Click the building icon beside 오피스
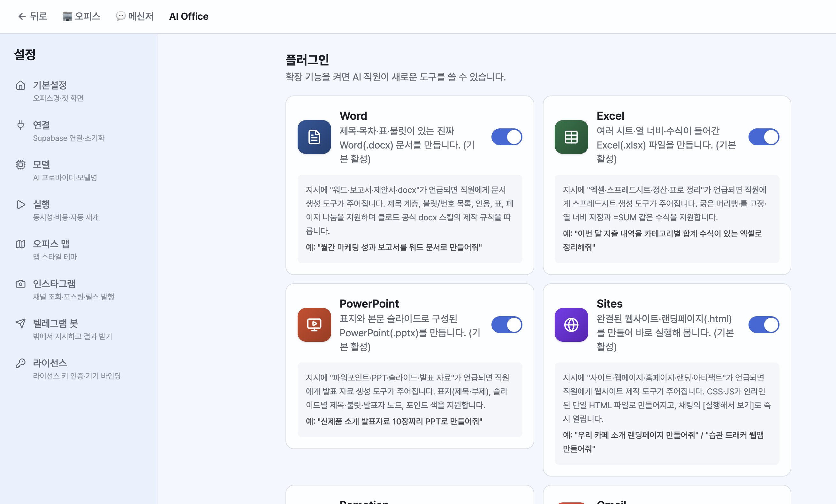 tap(67, 16)
